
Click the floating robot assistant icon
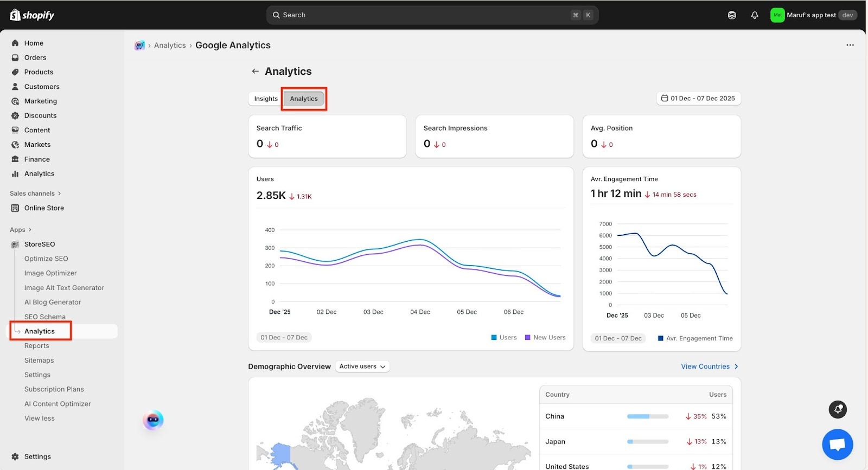[153, 420]
